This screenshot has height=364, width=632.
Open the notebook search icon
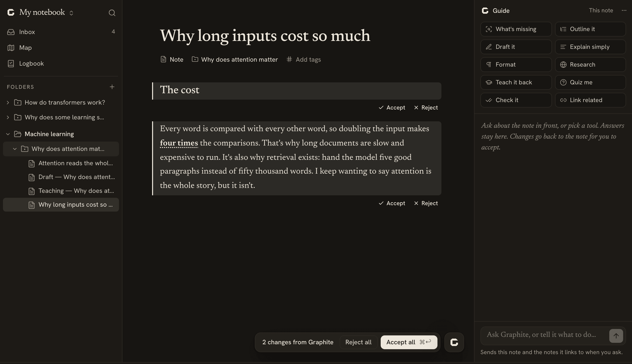112,13
